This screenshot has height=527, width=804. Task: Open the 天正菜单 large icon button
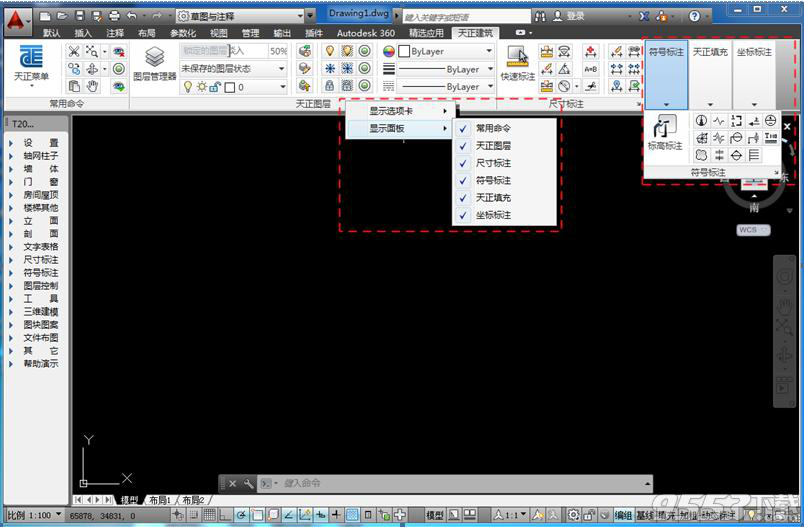[x=31, y=62]
